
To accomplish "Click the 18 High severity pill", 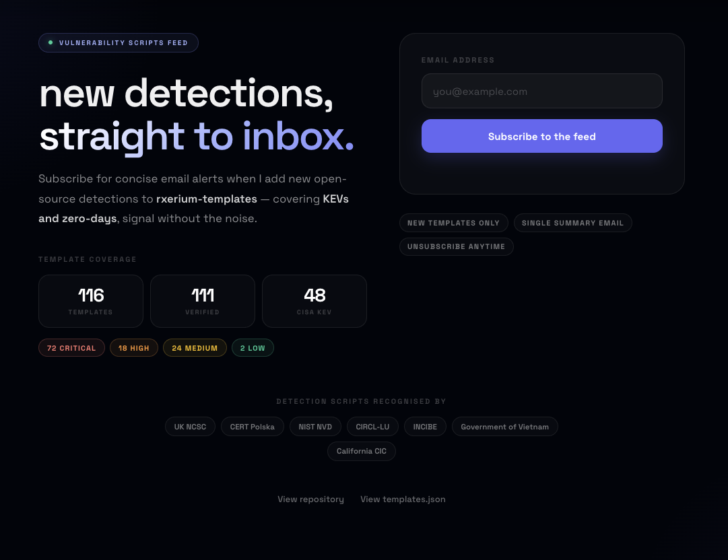I will 134,348.
